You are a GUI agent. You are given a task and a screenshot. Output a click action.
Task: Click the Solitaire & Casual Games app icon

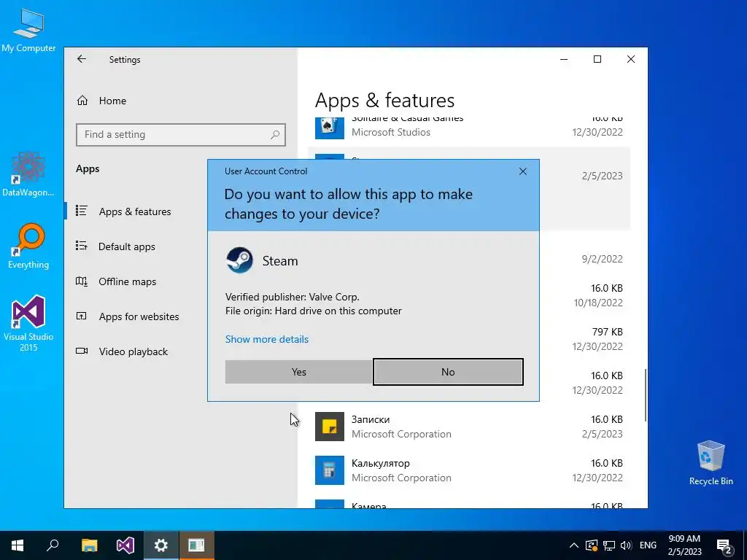coord(330,127)
